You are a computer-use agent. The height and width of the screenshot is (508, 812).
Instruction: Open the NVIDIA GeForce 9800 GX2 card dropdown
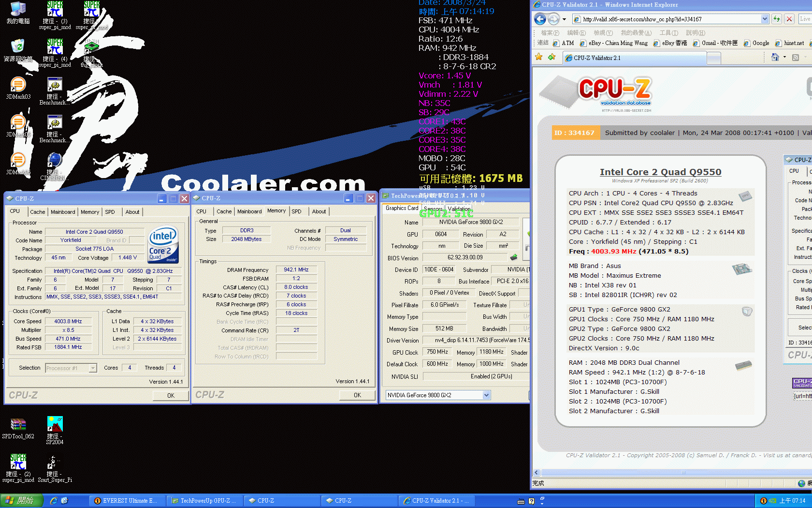(x=486, y=395)
